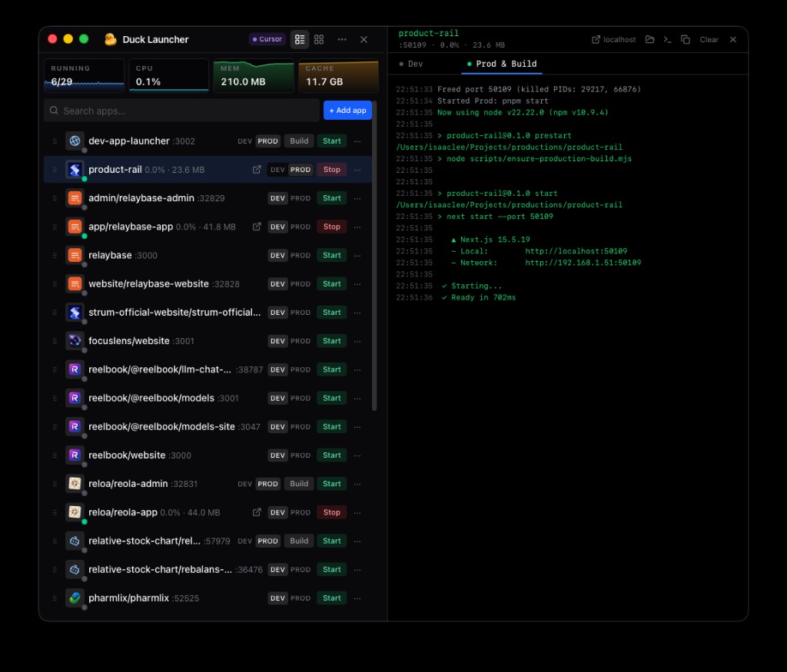787x672 pixels.
Task: Click the reelbook/website app icon
Action: (75, 455)
